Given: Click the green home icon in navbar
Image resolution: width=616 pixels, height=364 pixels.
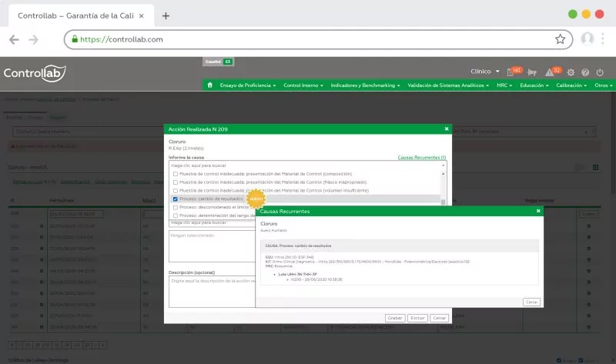Looking at the screenshot, I should [210, 85].
